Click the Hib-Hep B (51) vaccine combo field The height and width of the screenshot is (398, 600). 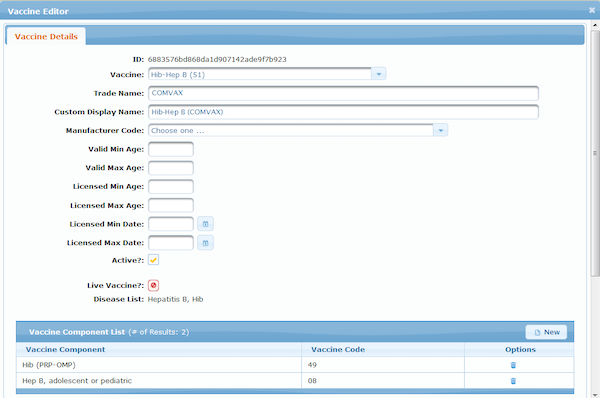click(x=260, y=74)
